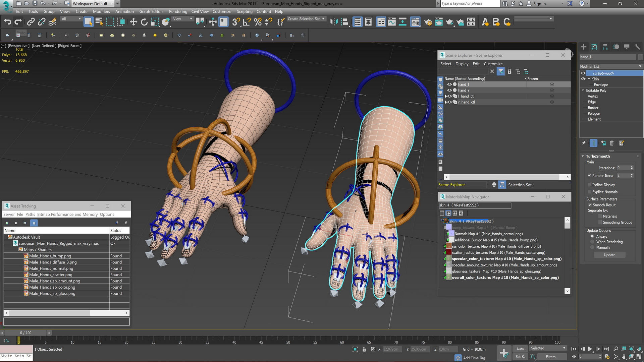This screenshot has width=644, height=362.
Task: Open Display menu in Scene Explorer
Action: 462,64
